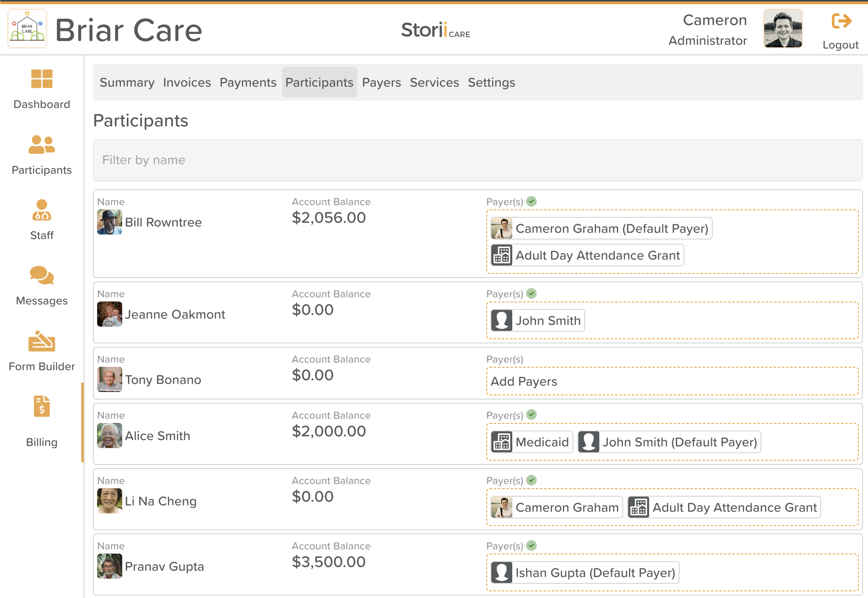Open the Staff section icon
Screen dimensions: 868x598
(42, 210)
